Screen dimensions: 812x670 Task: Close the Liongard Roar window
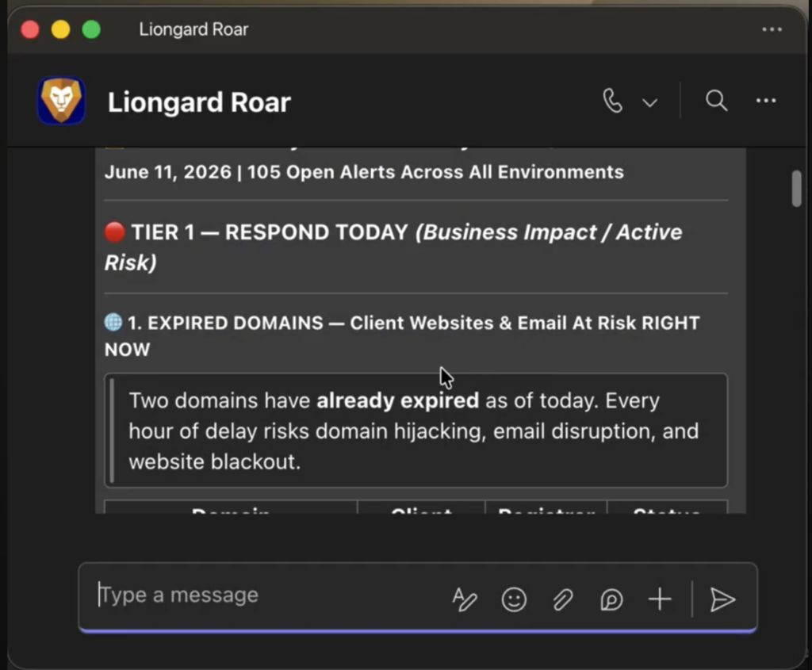coord(30,29)
